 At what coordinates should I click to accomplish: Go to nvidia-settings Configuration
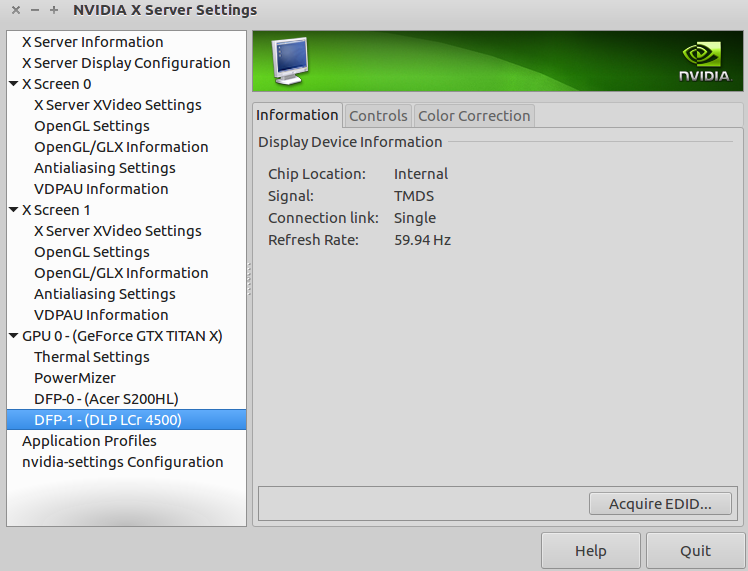[x=122, y=462]
